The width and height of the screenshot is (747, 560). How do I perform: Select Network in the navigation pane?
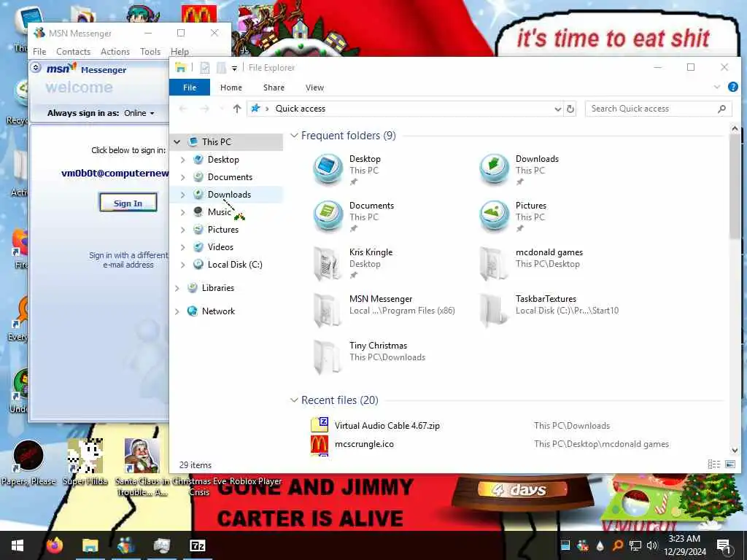(218, 311)
